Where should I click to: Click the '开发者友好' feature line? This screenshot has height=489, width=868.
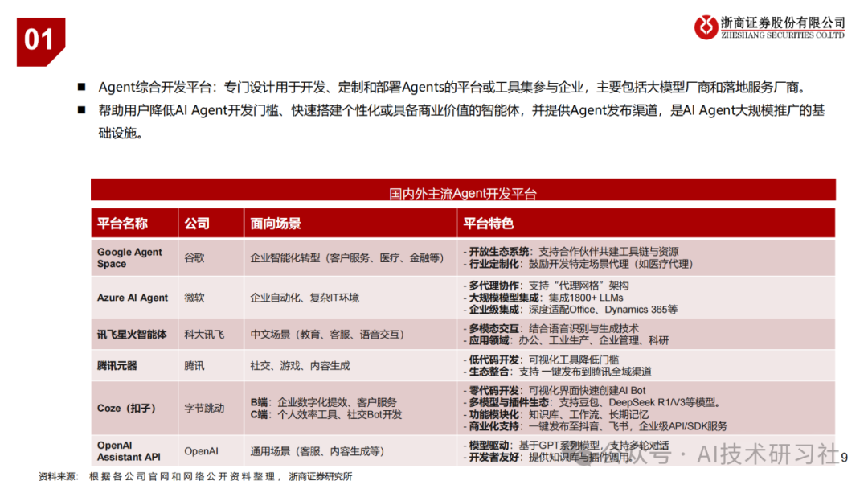pyautogui.click(x=547, y=458)
